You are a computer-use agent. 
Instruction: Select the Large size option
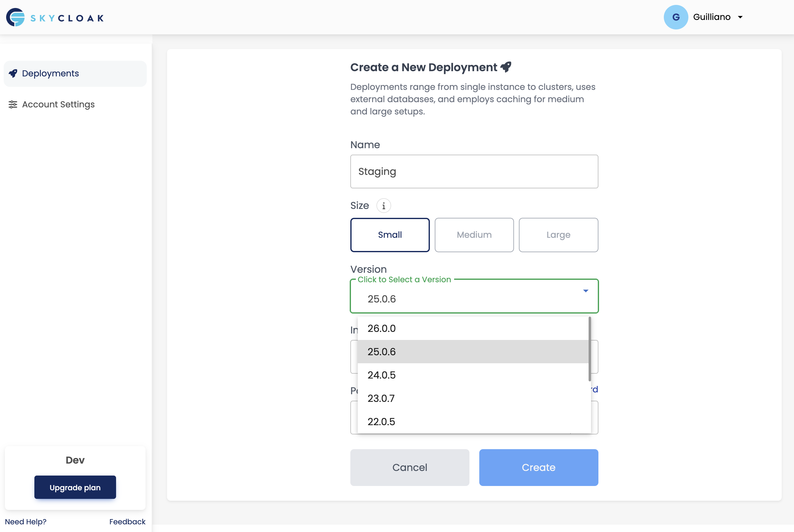tap(558, 235)
